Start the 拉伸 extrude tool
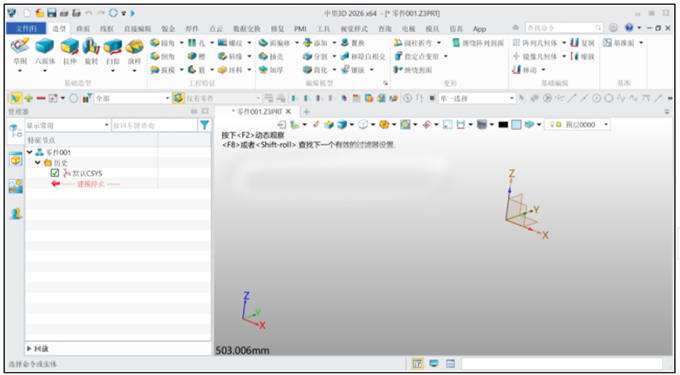 (x=69, y=46)
